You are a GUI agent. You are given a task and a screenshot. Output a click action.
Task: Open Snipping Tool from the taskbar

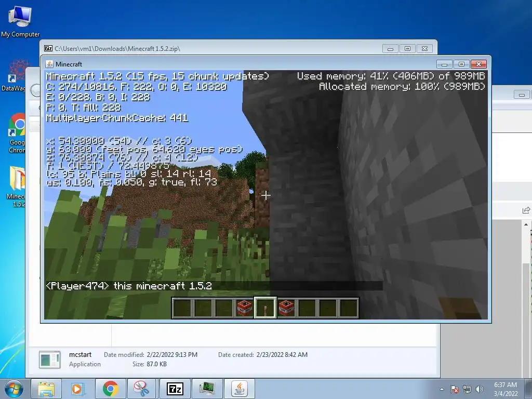(x=142, y=389)
